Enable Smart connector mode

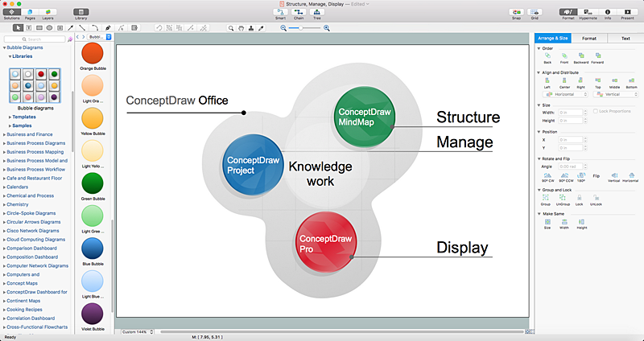click(280, 12)
